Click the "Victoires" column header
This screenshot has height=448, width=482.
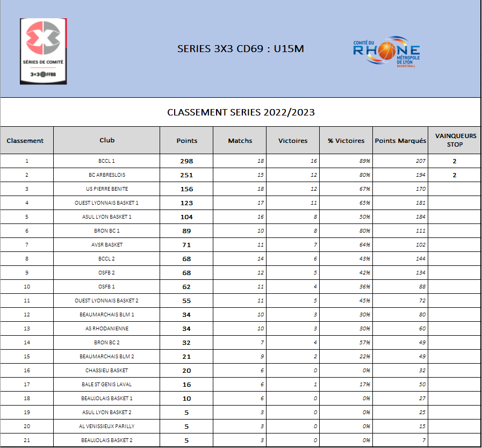click(x=293, y=141)
